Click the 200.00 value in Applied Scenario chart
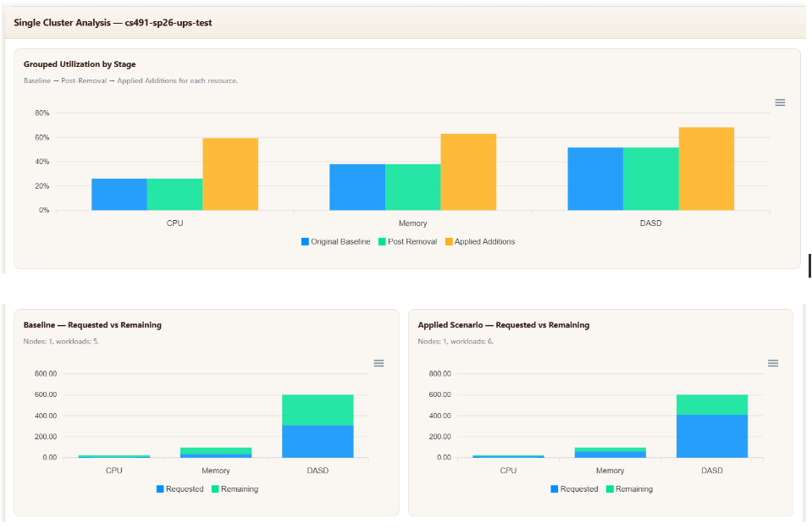 pyautogui.click(x=439, y=437)
